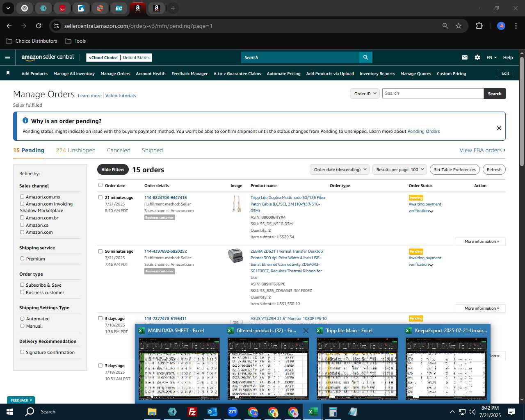Bookmark this page with the star icon
The height and width of the screenshot is (420, 525).
point(459,26)
